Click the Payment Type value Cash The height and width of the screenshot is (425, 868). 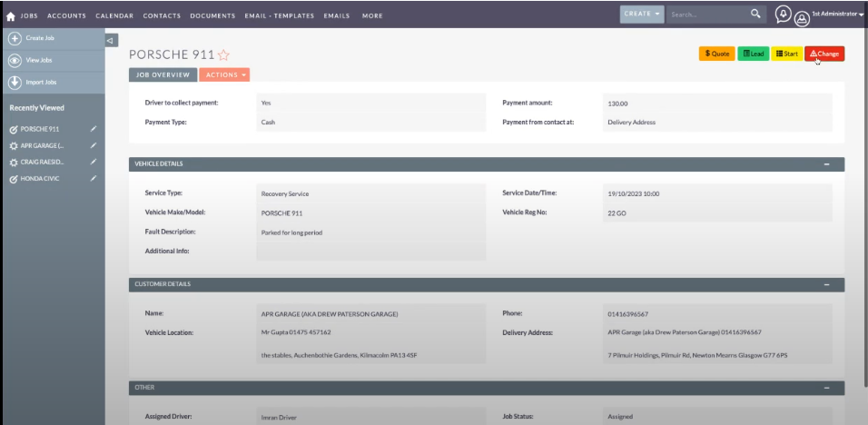268,123
